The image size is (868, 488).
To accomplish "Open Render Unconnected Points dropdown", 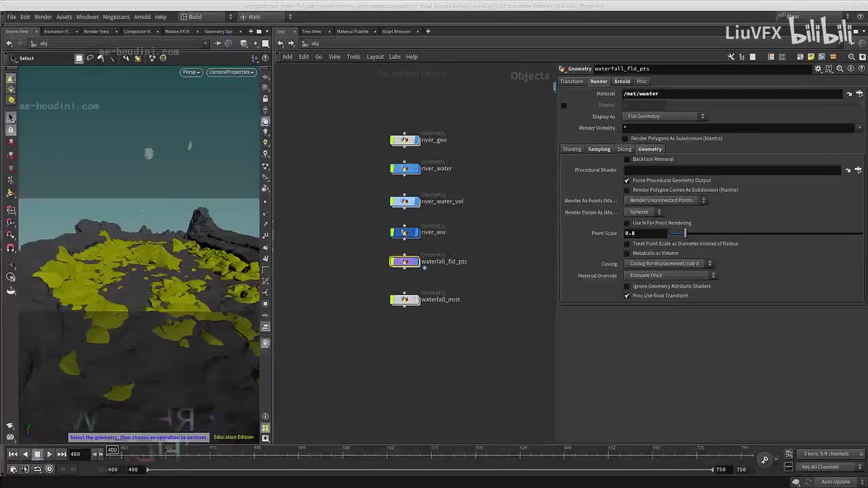I will click(666, 200).
